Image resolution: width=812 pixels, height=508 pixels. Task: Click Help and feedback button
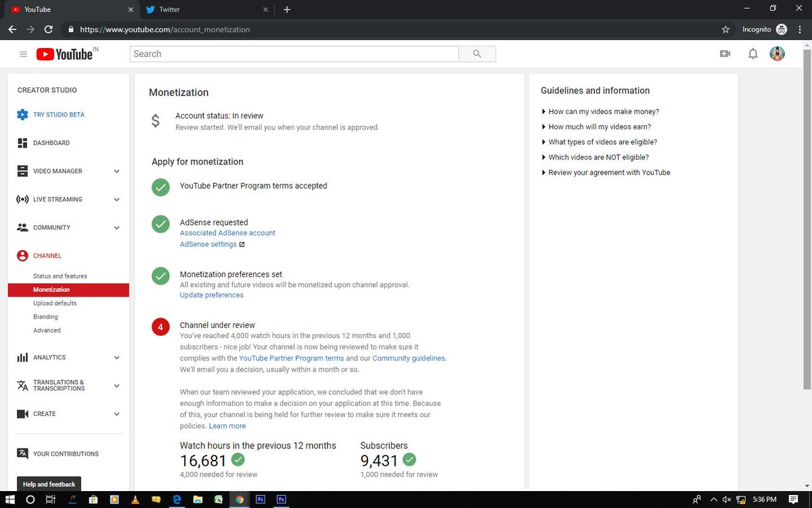click(x=49, y=484)
